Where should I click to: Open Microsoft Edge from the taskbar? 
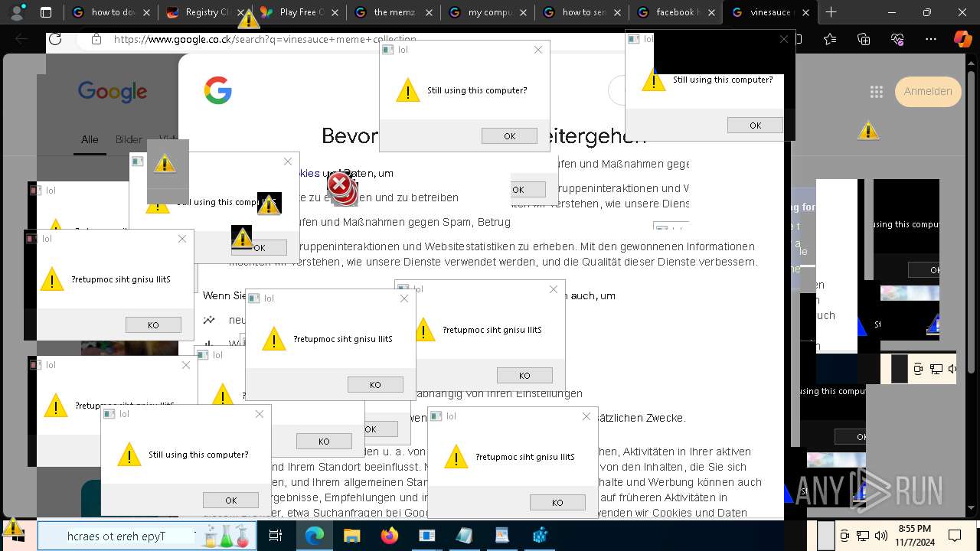tap(315, 536)
